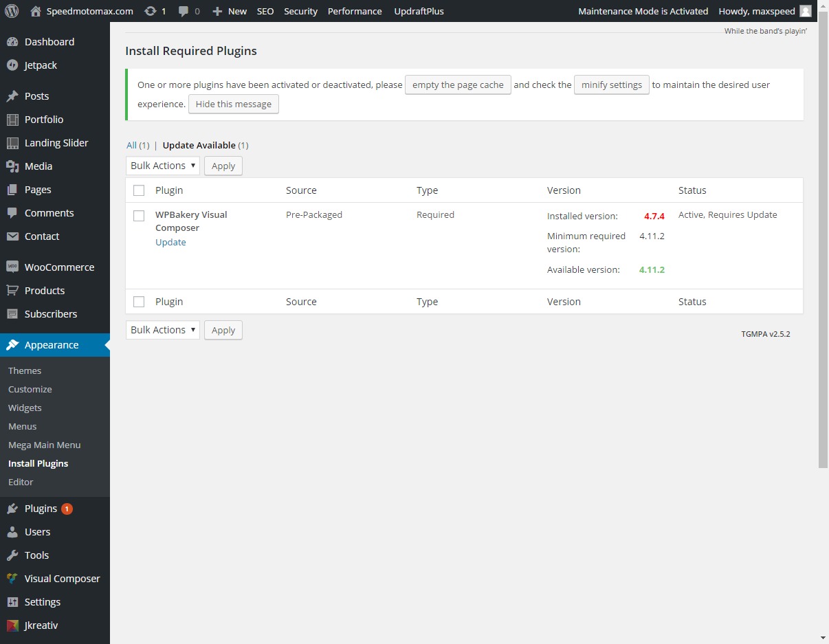Click the Visual Composer sidebar icon
The width and height of the screenshot is (829, 644).
pyautogui.click(x=12, y=579)
